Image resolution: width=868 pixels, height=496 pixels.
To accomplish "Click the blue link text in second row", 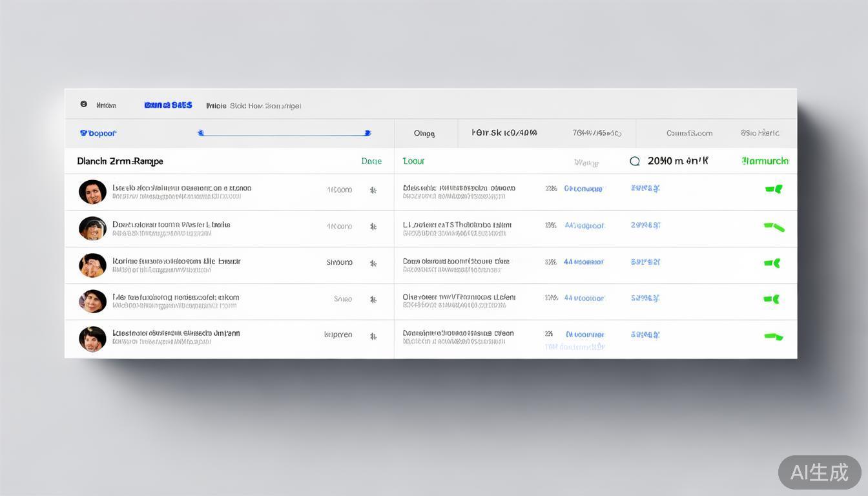I will [x=584, y=226].
